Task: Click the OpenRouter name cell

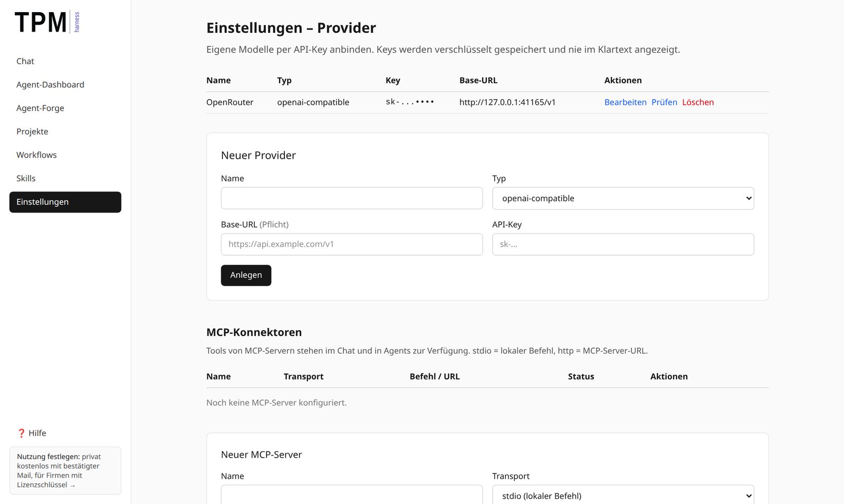Action: pyautogui.click(x=230, y=102)
